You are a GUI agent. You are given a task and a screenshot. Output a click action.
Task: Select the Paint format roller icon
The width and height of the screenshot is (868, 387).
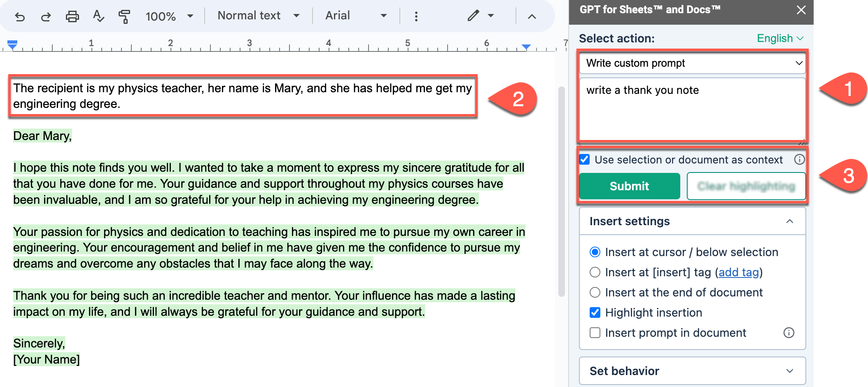(124, 16)
